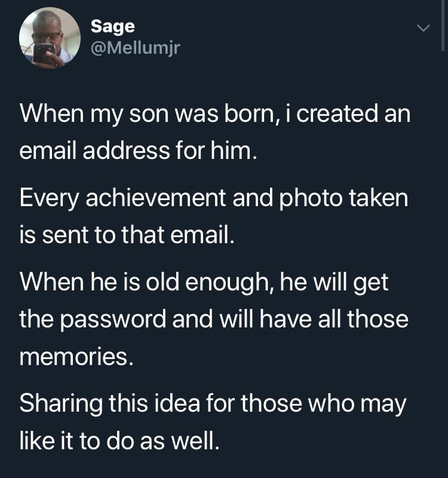448x478 pixels.
Task: Click the word 'password' in the tweet
Action: pos(113,320)
